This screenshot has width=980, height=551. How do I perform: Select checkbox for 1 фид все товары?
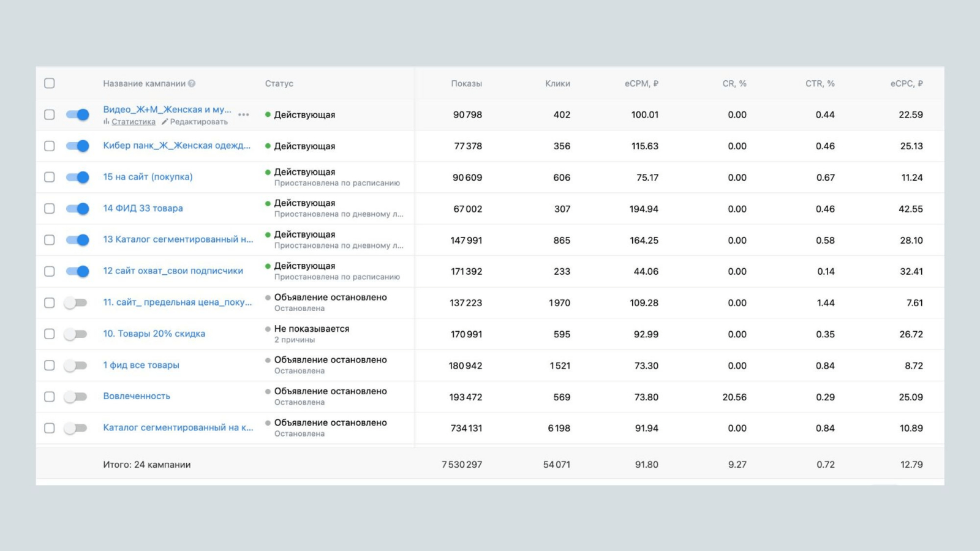coord(50,365)
